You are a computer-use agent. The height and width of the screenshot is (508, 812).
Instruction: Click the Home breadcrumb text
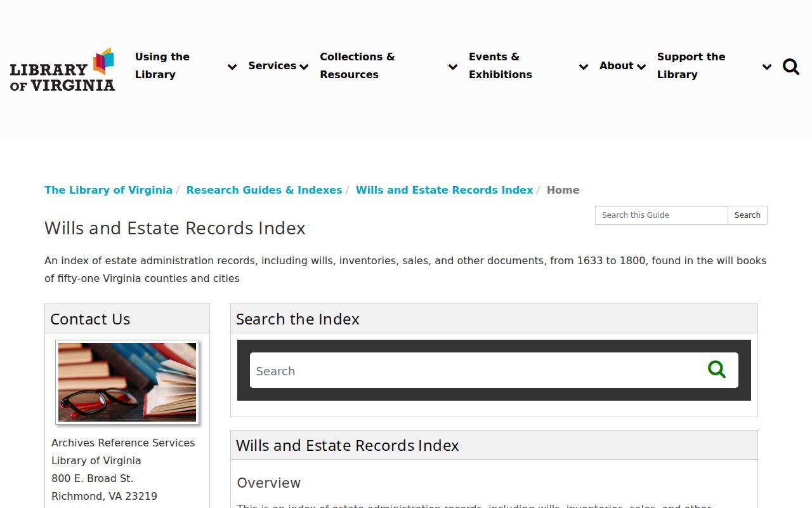click(563, 190)
